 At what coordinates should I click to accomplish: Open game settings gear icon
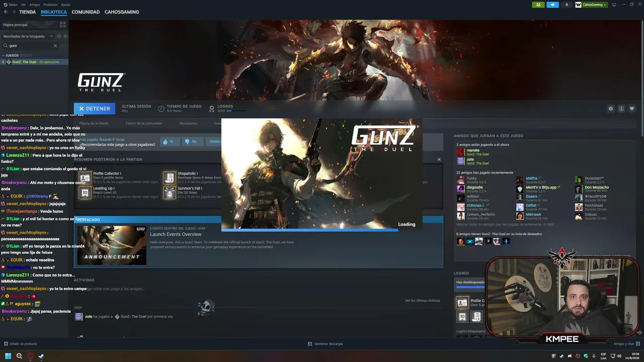[611, 109]
